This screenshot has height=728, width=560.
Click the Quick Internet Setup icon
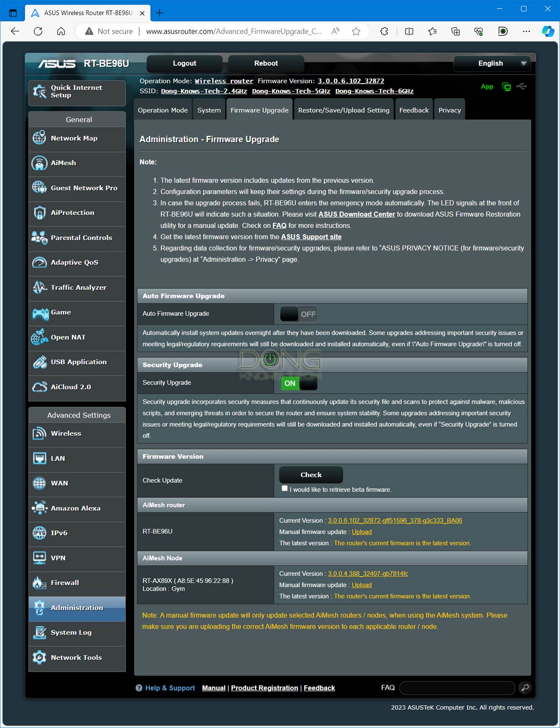pyautogui.click(x=39, y=92)
